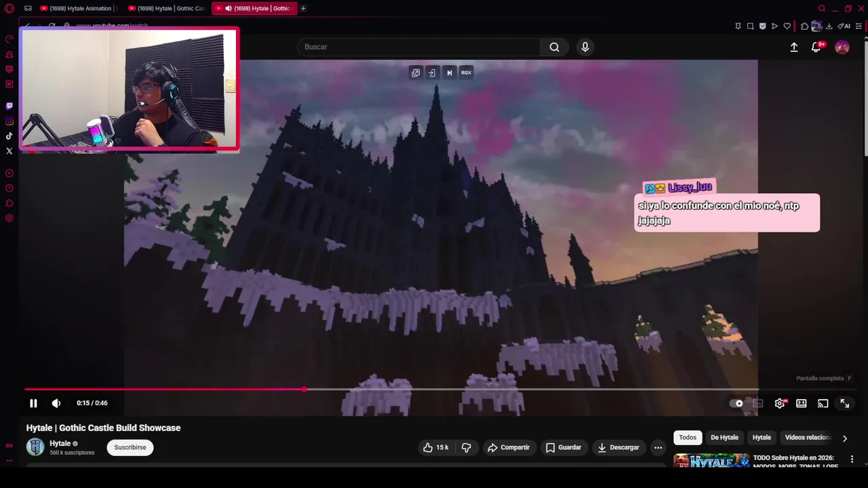Viewport: 868px width, 488px height.
Task: Open the browser extensions puzzle icon
Action: tap(804, 26)
